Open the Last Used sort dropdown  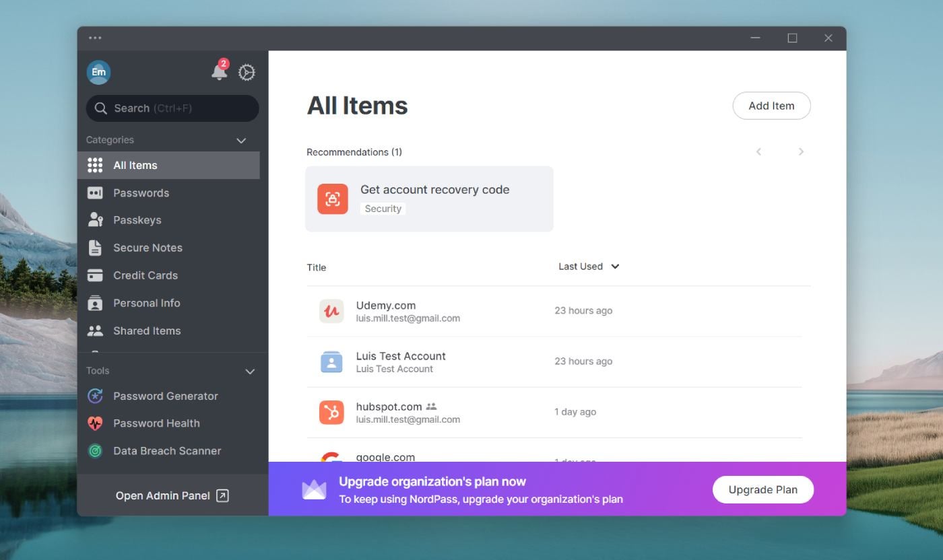(x=589, y=267)
